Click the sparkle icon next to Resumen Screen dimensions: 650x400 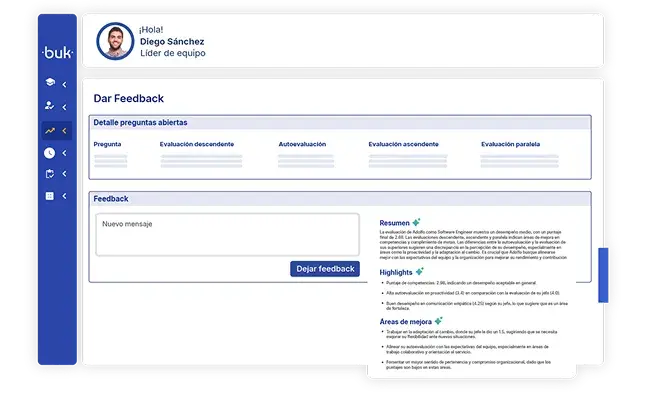point(416,222)
